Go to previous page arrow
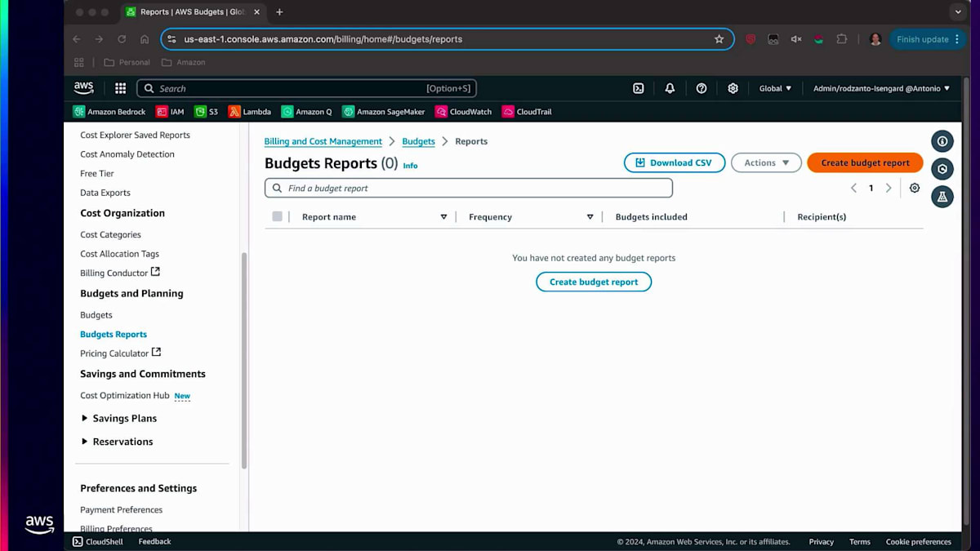Image resolution: width=980 pixels, height=551 pixels. coord(853,188)
